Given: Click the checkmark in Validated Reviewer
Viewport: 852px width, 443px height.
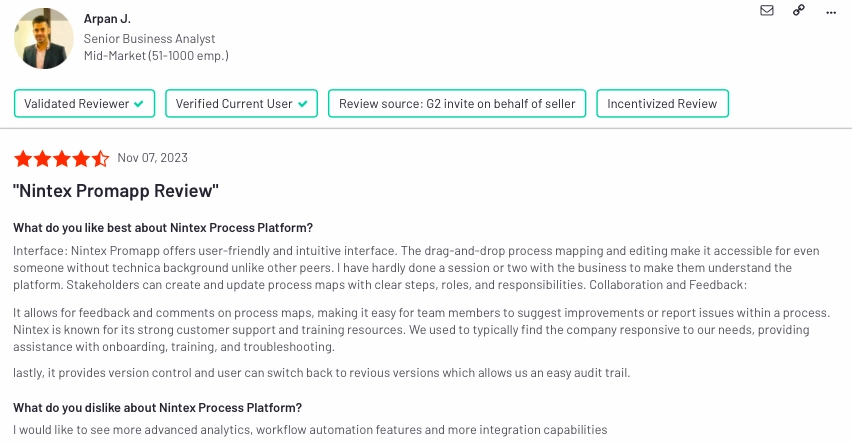Looking at the screenshot, I should click(139, 104).
